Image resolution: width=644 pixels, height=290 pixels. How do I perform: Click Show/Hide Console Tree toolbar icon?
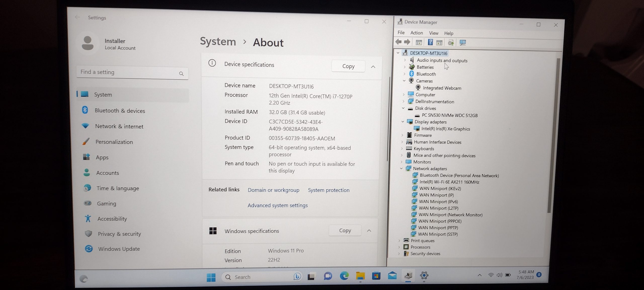pos(419,42)
